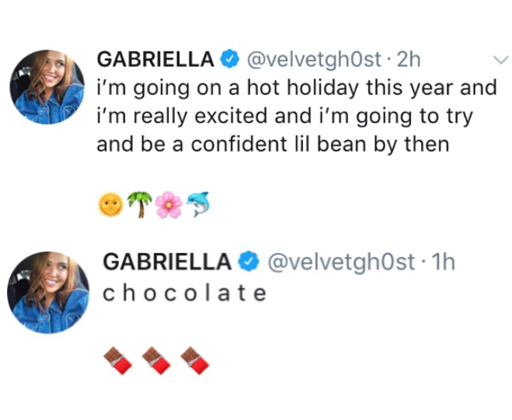512x420 pixels.
Task: Open the GABRIELLA name on the holiday tweet
Action: [155, 60]
